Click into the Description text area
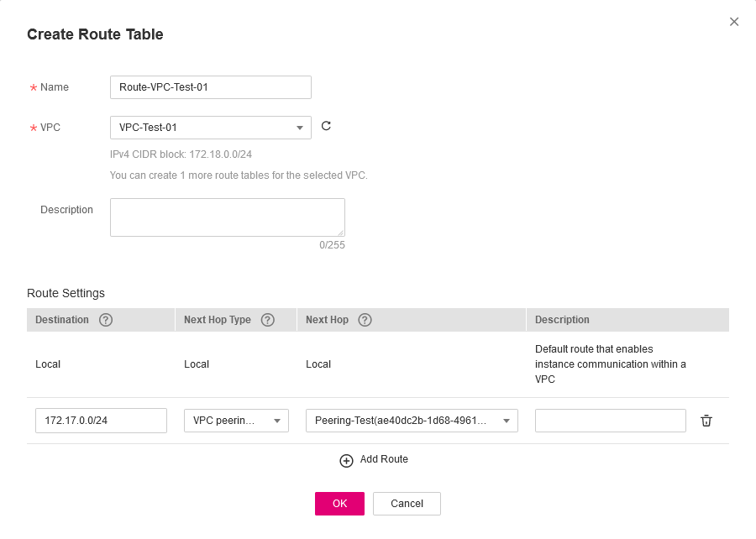This screenshot has width=756, height=539. pos(227,217)
